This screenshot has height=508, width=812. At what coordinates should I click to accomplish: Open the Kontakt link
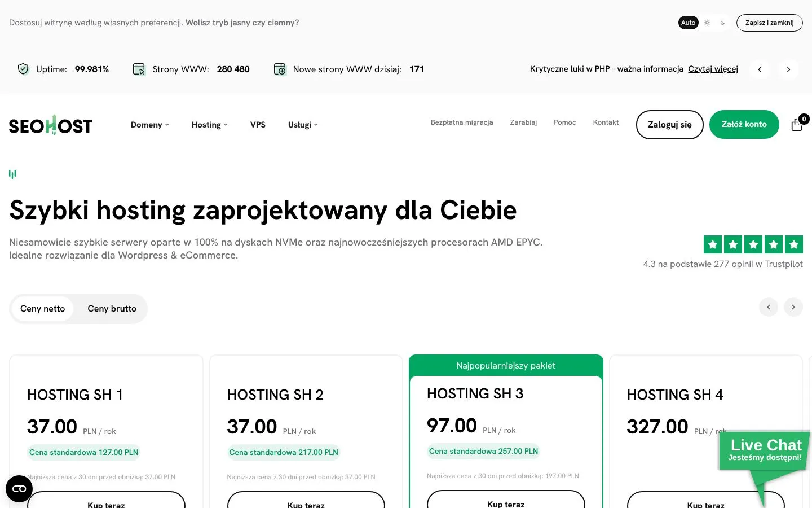[x=606, y=122]
